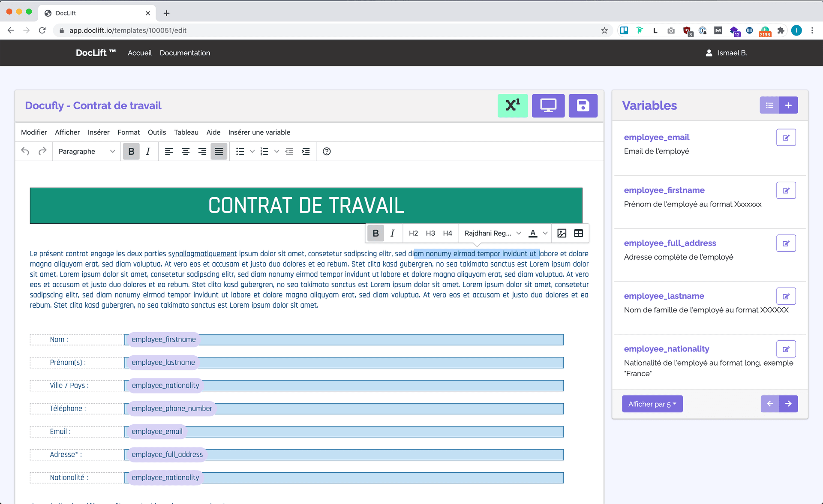Click the employee_phone_number field in the contract
The image size is (823, 504).
(172, 408)
